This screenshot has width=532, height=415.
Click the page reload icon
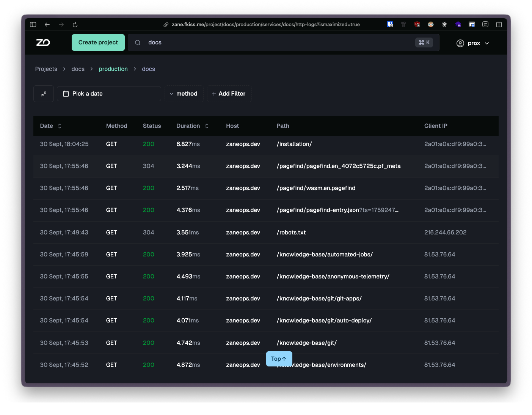[75, 25]
